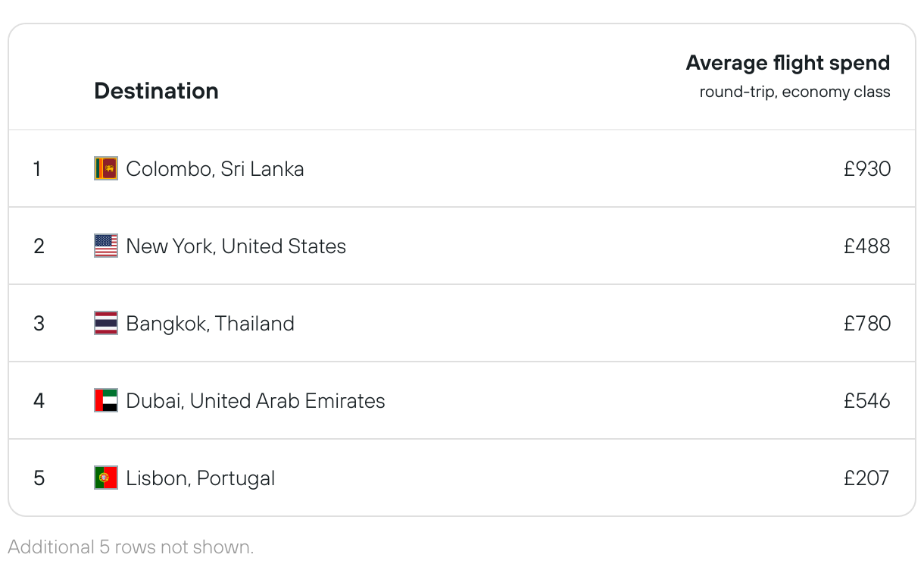Open the Dubai, United Arab Emirates entry
924x567 pixels.
[255, 400]
